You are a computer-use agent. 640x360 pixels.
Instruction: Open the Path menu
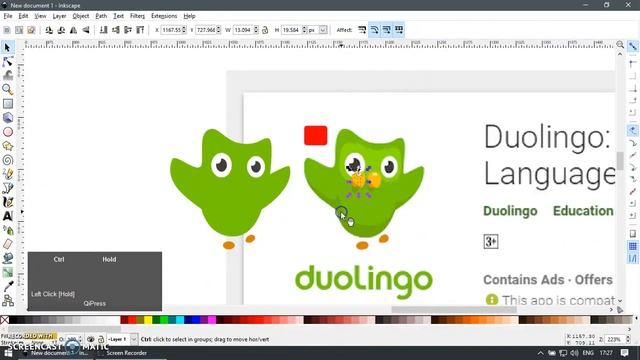[x=101, y=16]
